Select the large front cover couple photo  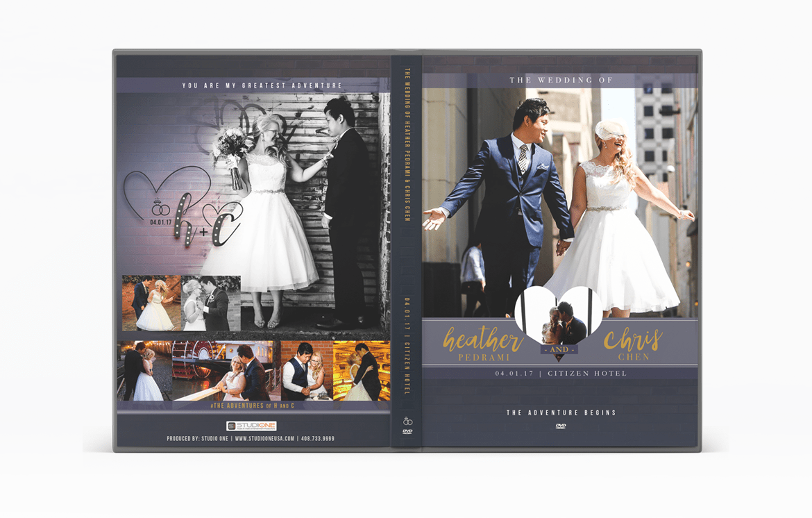tap(560, 203)
